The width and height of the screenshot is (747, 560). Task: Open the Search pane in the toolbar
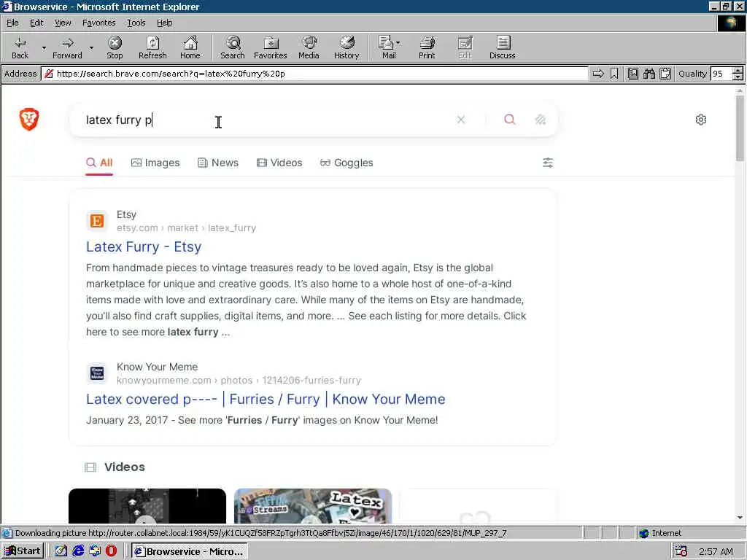(233, 47)
